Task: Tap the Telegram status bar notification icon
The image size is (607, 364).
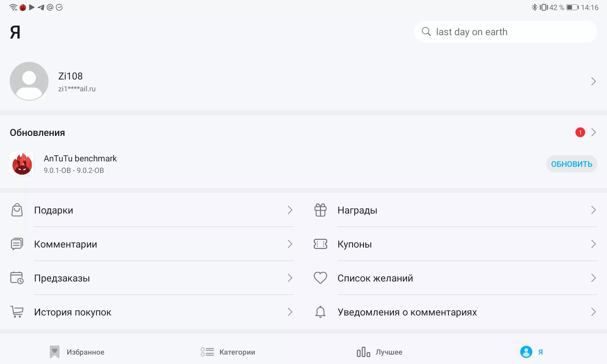Action: 41,7
